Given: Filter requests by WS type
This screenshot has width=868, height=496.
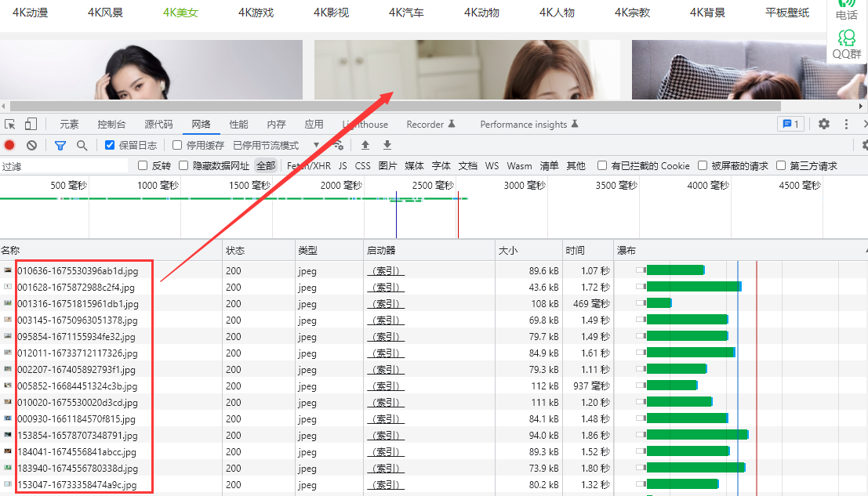Looking at the screenshot, I should tap(492, 166).
